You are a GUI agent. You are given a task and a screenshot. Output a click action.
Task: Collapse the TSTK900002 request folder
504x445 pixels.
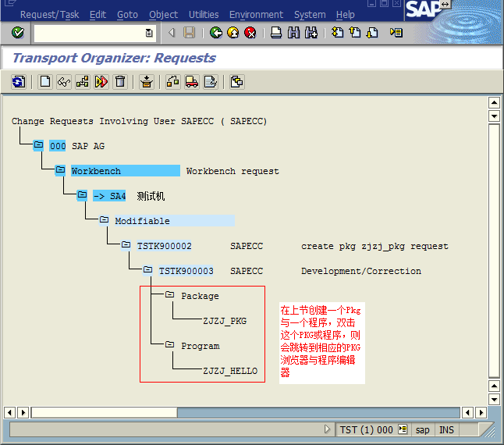tap(126, 245)
